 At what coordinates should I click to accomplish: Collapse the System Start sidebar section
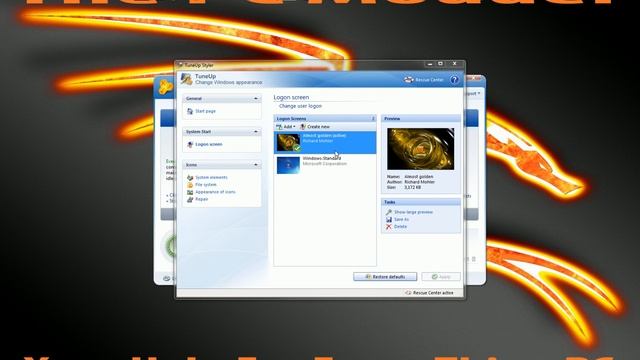click(256, 131)
